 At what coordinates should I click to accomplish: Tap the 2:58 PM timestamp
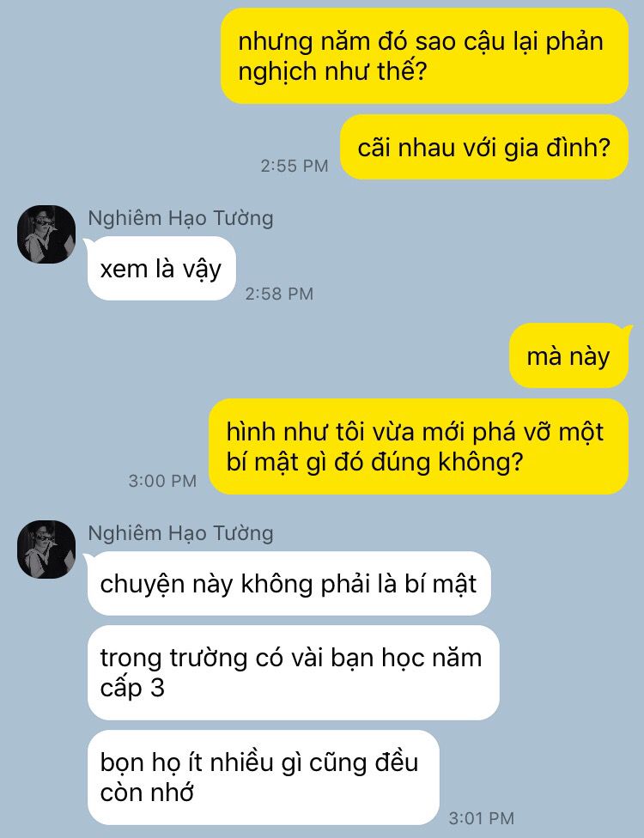pyautogui.click(x=279, y=294)
